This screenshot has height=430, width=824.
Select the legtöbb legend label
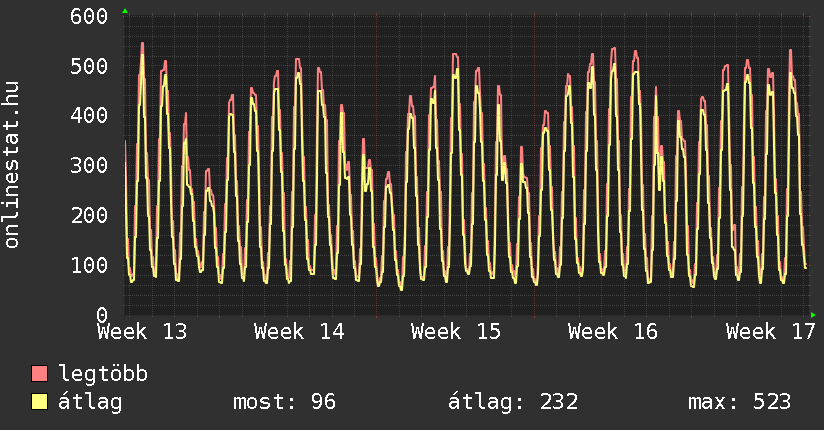pyautogui.click(x=103, y=374)
